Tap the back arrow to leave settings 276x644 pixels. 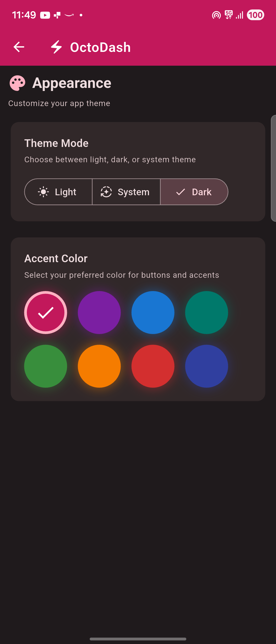19,47
